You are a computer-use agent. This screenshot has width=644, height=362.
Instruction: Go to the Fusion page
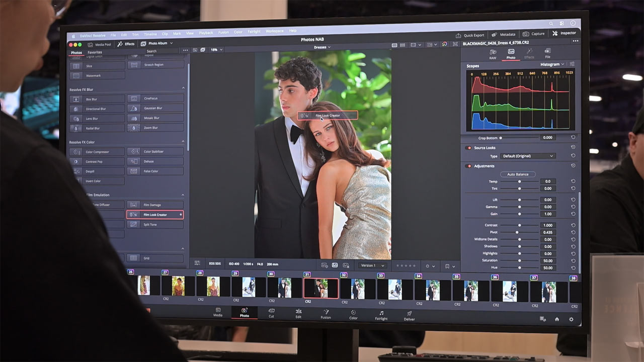coord(326,314)
